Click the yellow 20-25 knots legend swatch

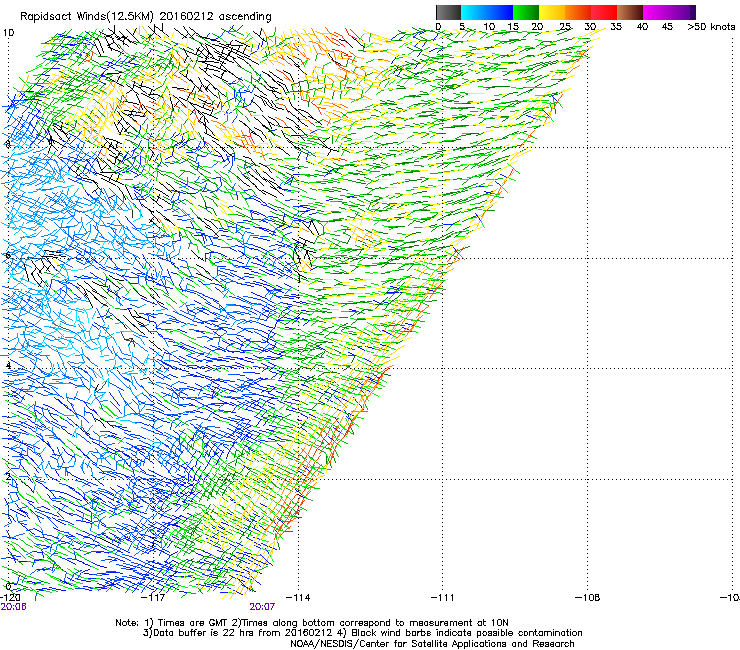552,12
